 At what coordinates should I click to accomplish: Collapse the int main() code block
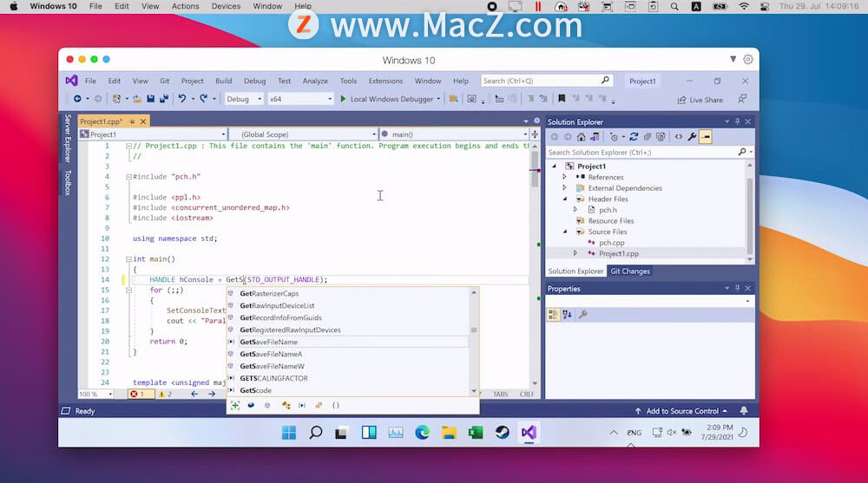[128, 259]
